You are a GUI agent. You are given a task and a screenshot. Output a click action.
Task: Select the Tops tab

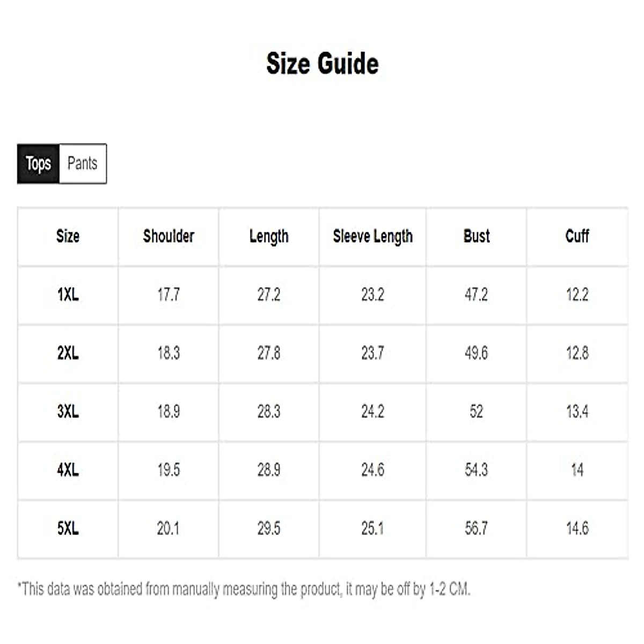38,163
